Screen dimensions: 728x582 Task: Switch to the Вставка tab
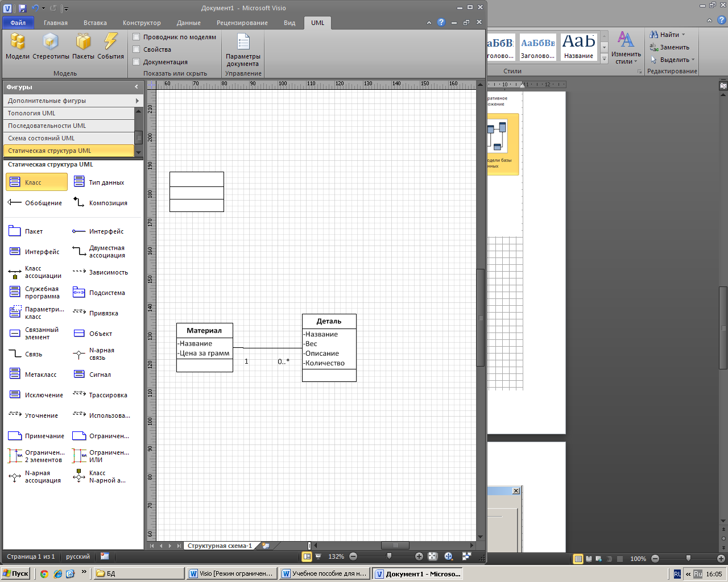pyautogui.click(x=95, y=23)
